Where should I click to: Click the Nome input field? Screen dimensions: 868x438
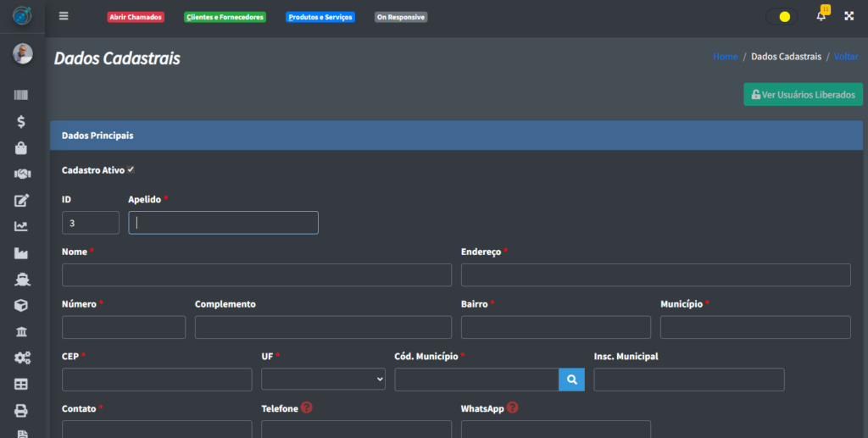coord(257,275)
